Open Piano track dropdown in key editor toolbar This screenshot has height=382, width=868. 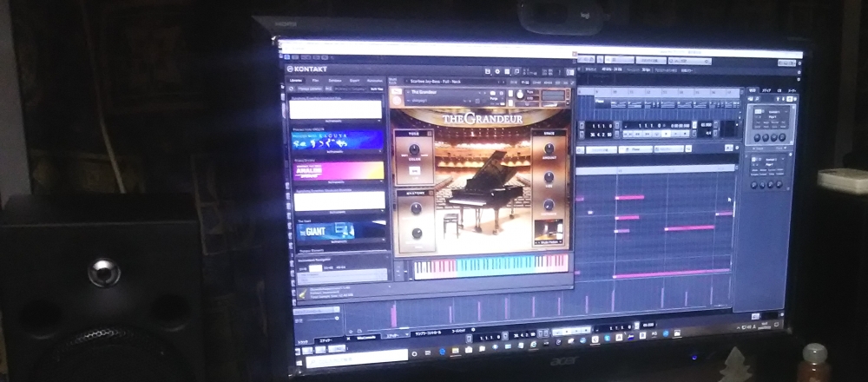[x=635, y=149]
